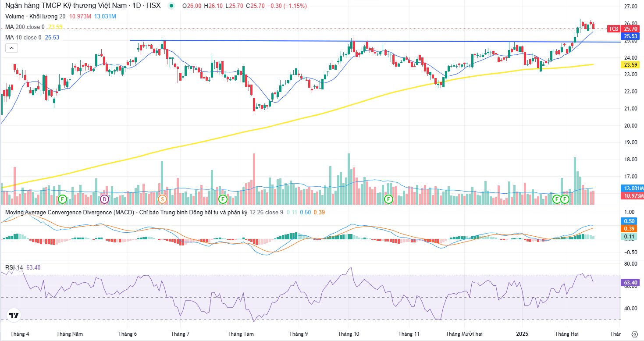
Task: Select the RSI 14 indicator legend
Action: (x=14, y=267)
